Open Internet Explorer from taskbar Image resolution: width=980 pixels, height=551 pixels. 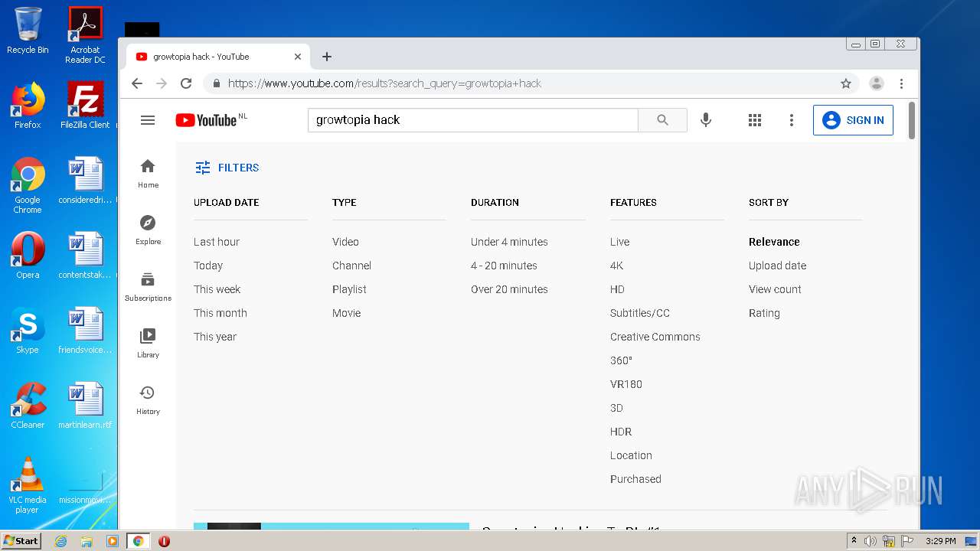[x=60, y=541]
